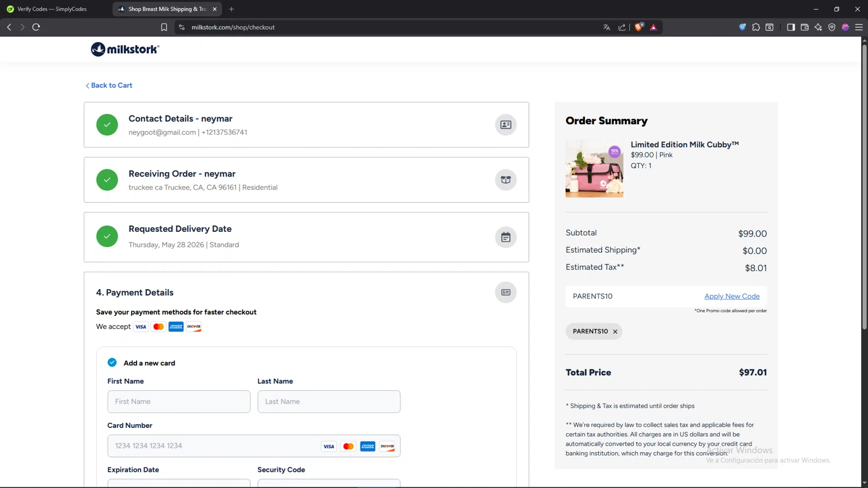Click the Receiving Order - neymar heading
The width and height of the screenshot is (868, 488).
click(x=182, y=173)
